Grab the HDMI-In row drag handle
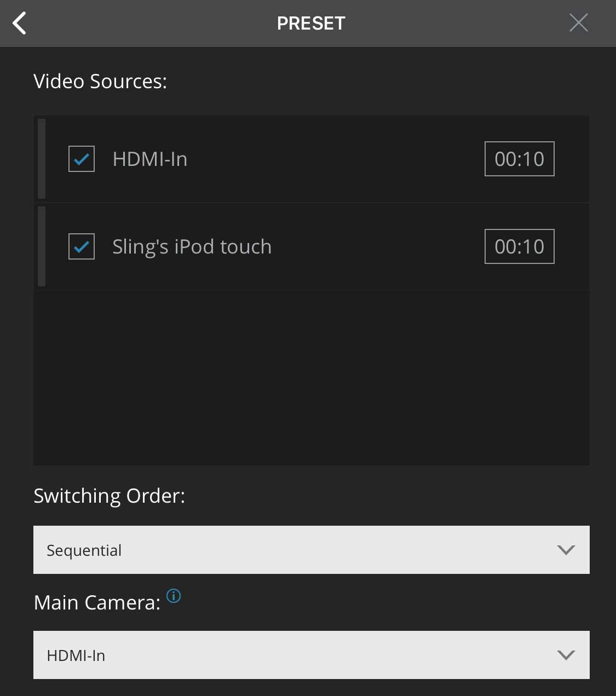Image resolution: width=616 pixels, height=696 pixels. coord(42,159)
